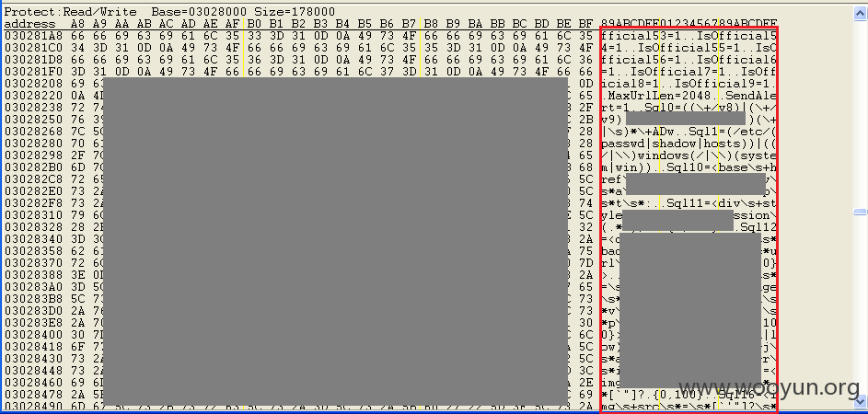Click ASCII text "|\s)*\+ADw..Sql1=(/etc/("
Image resolution: width=868 pixels, height=414 pixels.
pyautogui.click(x=689, y=132)
